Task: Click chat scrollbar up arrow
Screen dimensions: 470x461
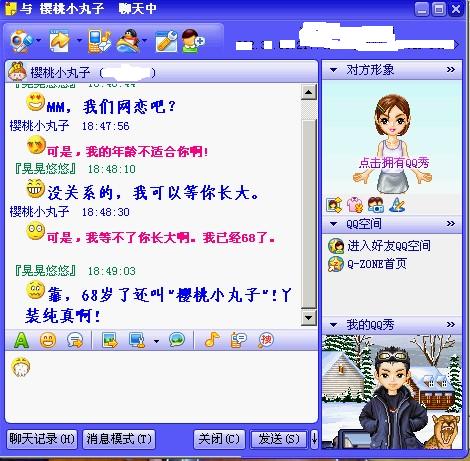Action: click(308, 92)
